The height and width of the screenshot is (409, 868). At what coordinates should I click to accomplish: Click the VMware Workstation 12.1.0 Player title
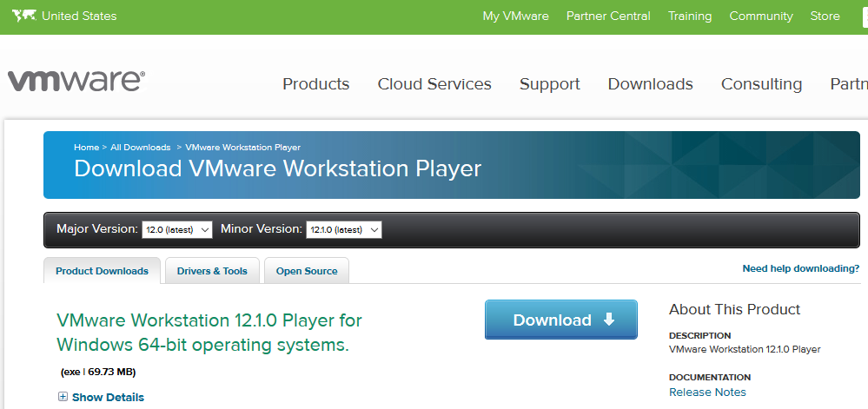click(x=209, y=333)
